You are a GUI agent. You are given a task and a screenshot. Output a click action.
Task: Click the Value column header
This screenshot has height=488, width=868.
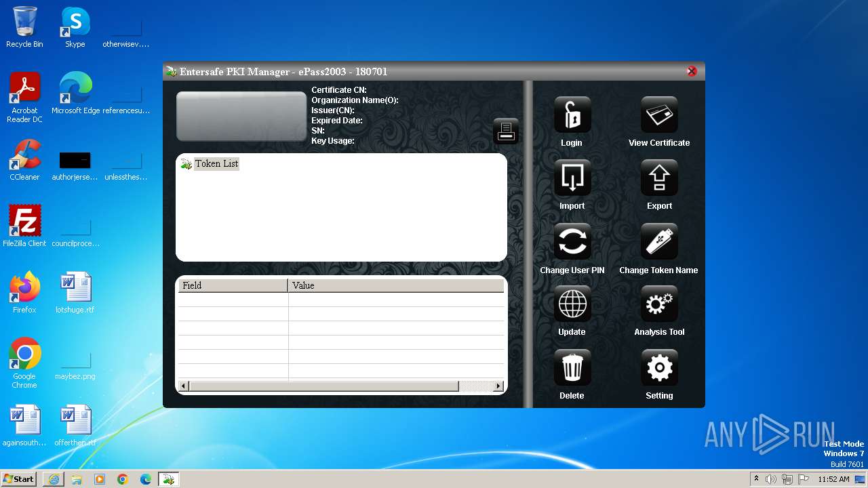[396, 285]
